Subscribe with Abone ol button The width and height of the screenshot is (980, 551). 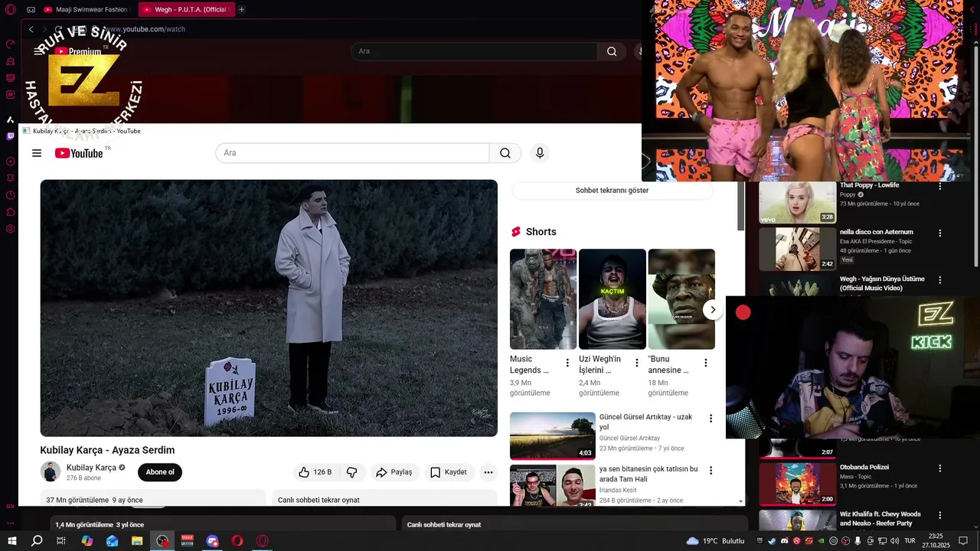tap(160, 472)
